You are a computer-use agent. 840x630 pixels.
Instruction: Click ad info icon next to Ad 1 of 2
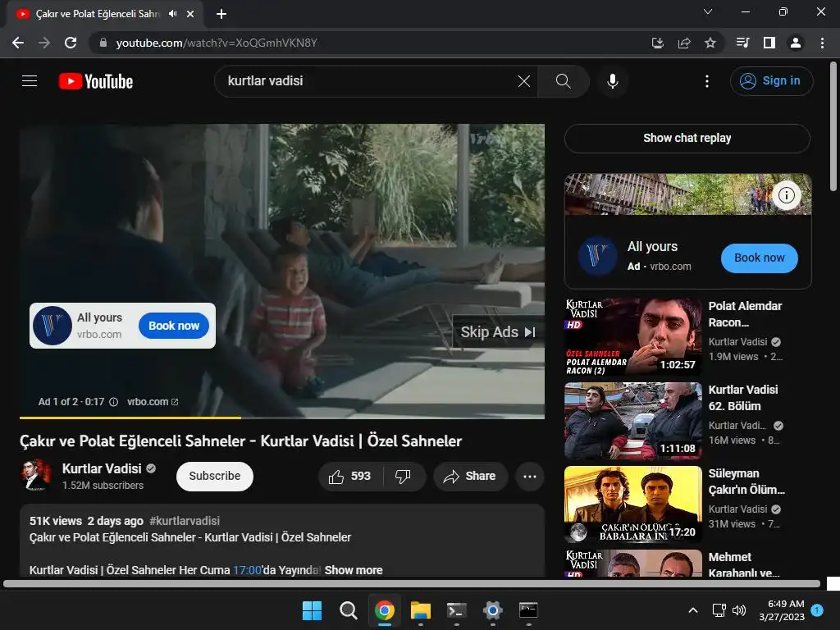[113, 402]
